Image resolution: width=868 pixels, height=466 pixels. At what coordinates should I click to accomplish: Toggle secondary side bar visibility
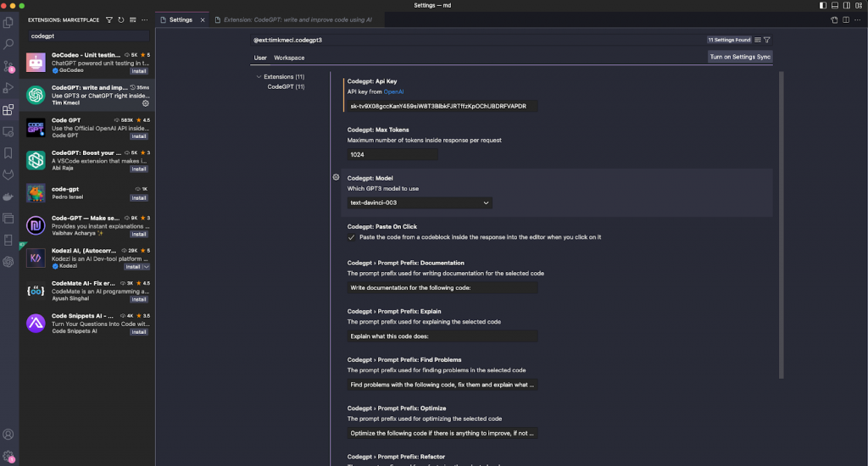pos(847,6)
